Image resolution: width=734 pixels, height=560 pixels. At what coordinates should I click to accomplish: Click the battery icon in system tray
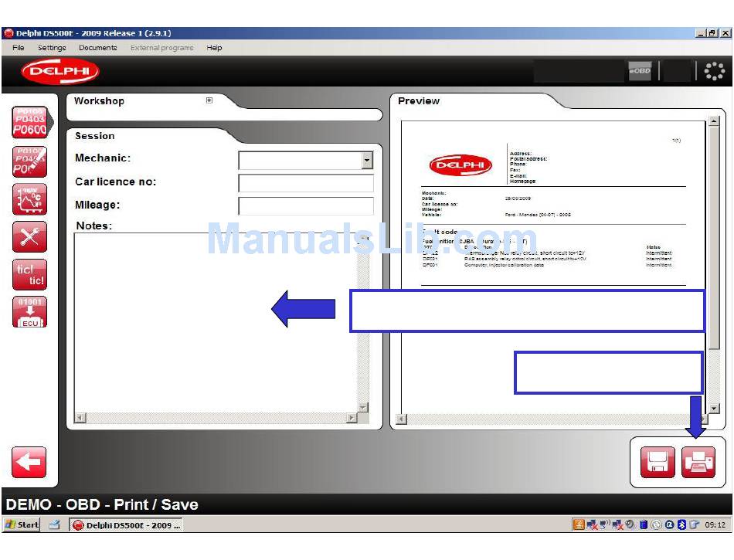tap(644, 524)
